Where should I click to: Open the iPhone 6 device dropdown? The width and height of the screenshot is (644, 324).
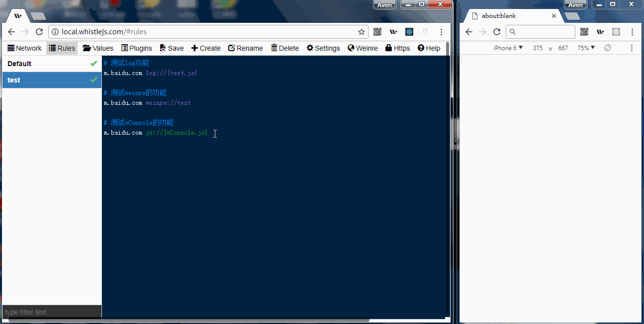click(x=508, y=48)
